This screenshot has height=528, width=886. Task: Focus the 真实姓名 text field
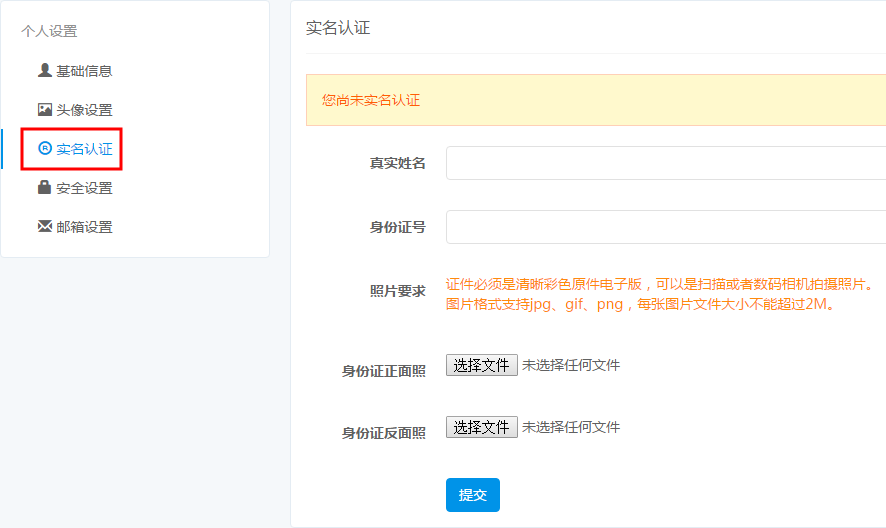click(666, 163)
